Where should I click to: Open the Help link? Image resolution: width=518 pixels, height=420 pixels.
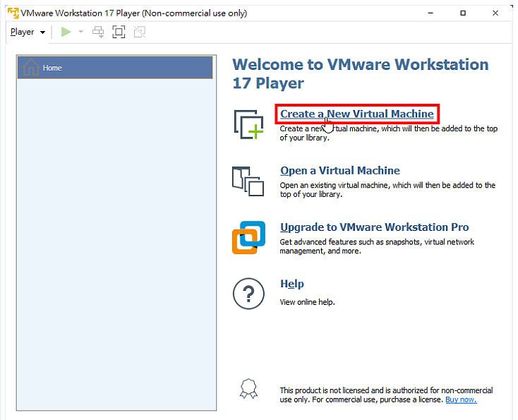coord(292,284)
